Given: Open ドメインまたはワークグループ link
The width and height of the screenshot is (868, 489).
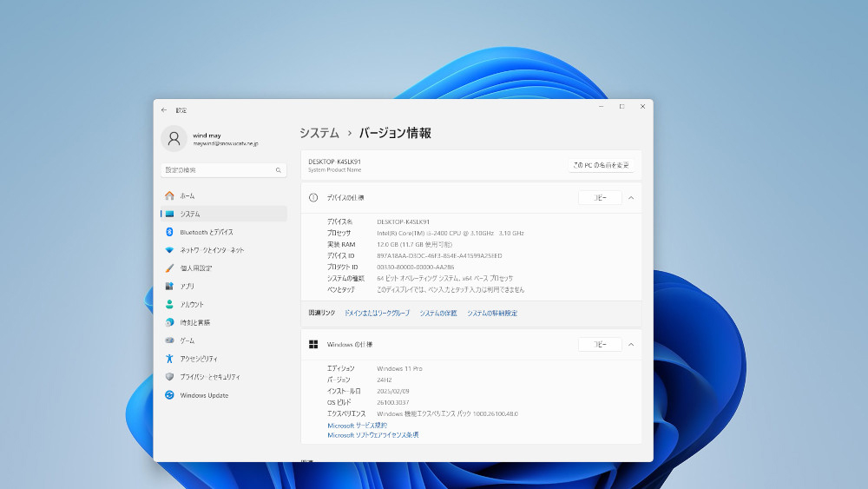Looking at the screenshot, I should (x=377, y=313).
